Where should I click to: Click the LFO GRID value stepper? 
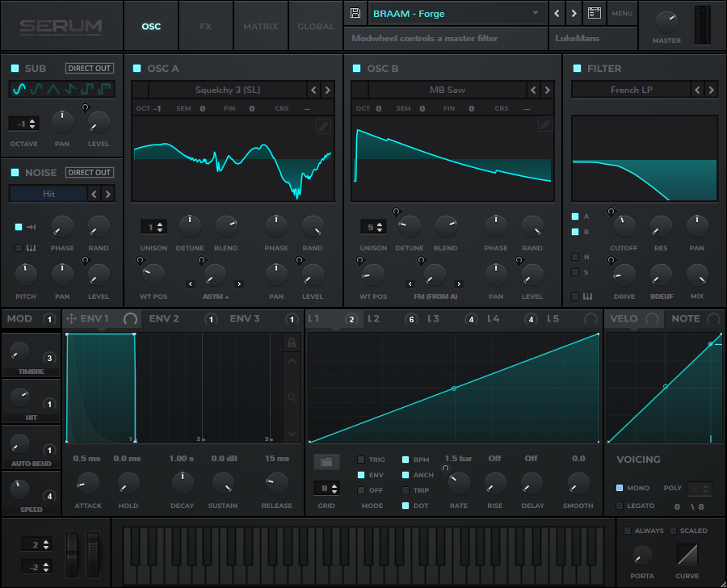[326, 489]
